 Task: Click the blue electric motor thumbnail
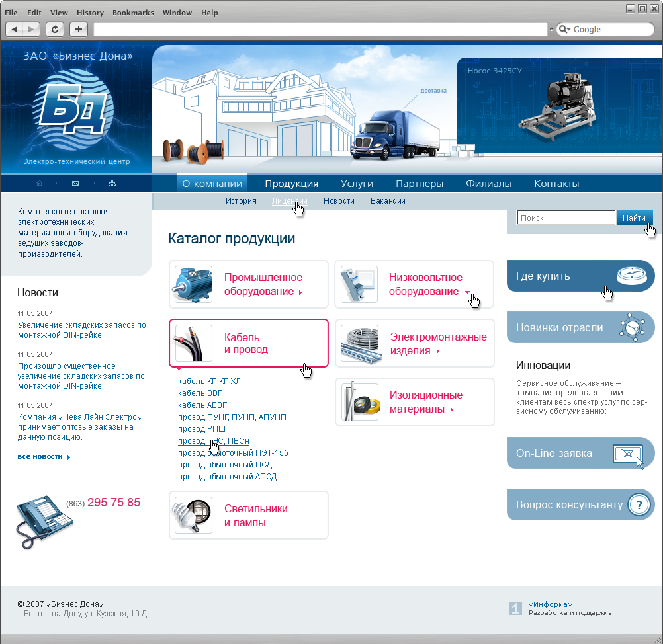[x=193, y=284]
